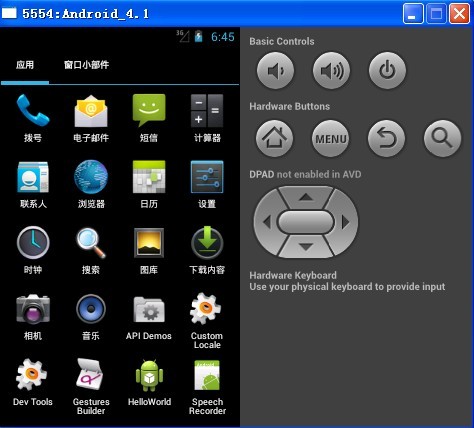474x428 pixels.
Task: Click the hardware Back button
Action: tap(387, 138)
